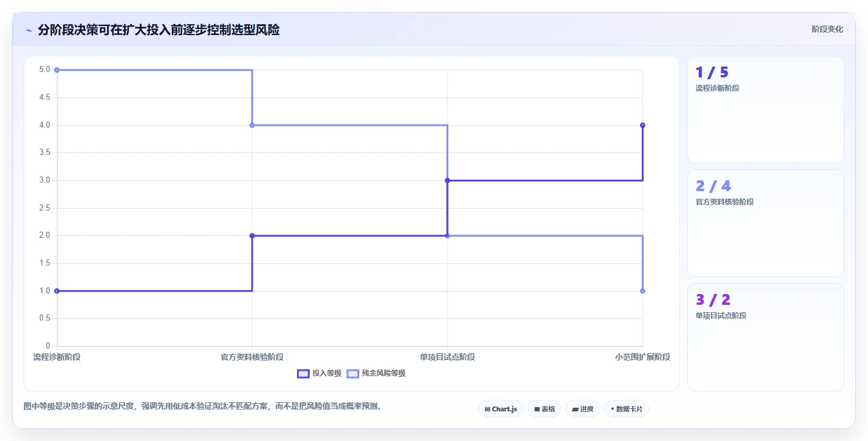This screenshot has width=868, height=441.
Task: Click the 阶段变化 label in header
Action: click(x=827, y=29)
